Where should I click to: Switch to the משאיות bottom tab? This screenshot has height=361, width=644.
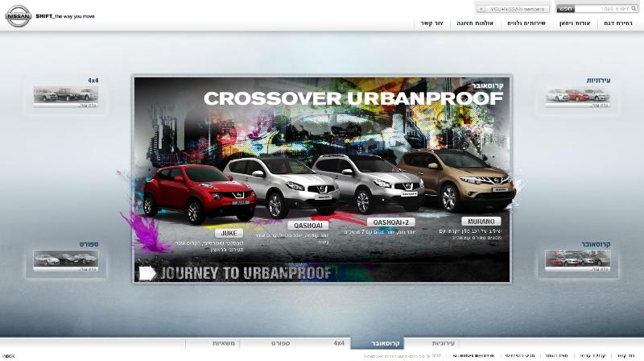click(x=213, y=343)
